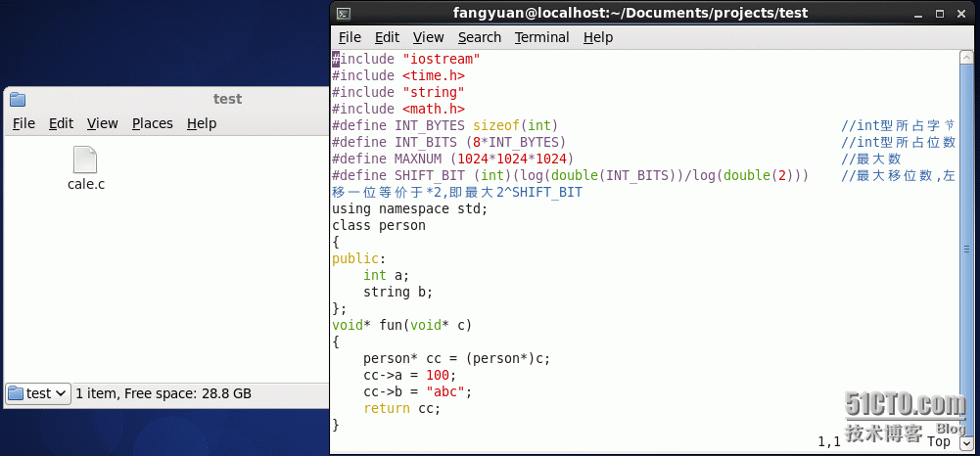Click the '#include "string"' line

398,92
